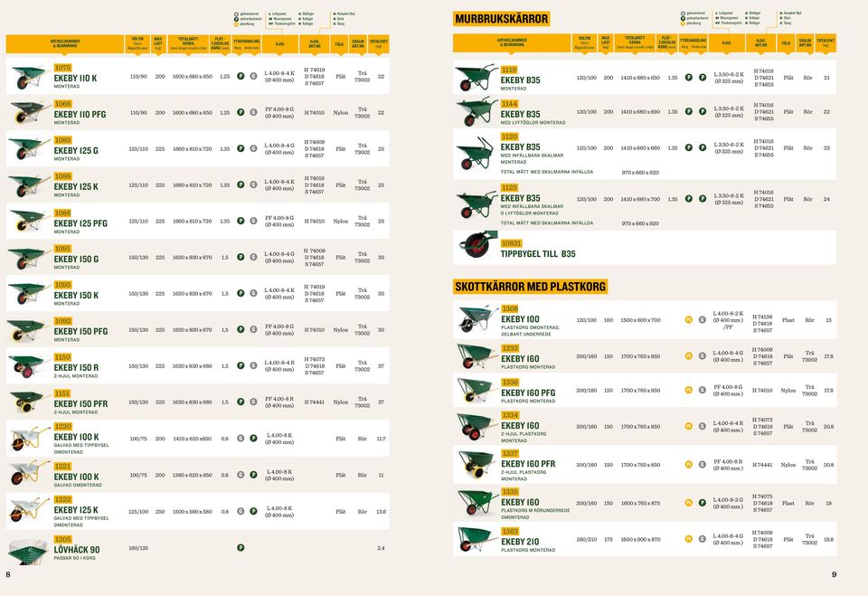Select article number badge 1123
Screen dimensions: 868x596
coord(509,187)
